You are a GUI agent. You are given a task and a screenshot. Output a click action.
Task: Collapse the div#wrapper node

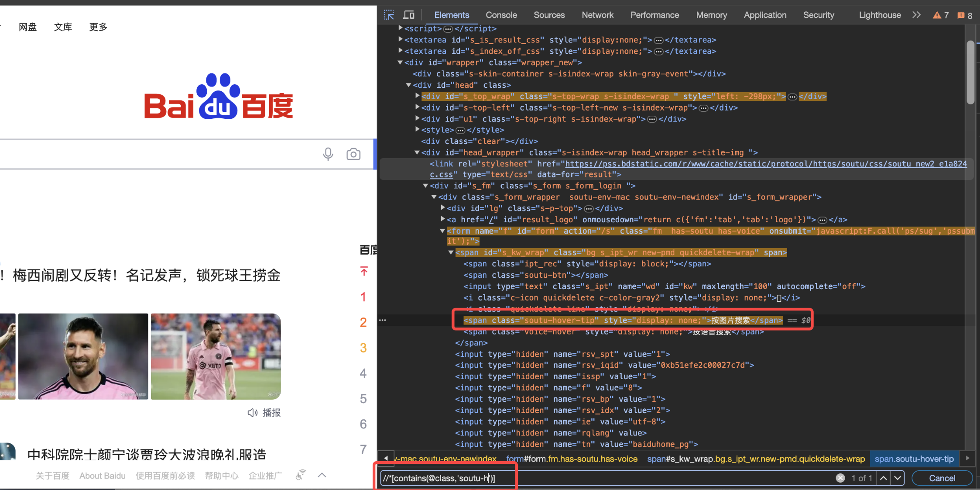coord(400,62)
